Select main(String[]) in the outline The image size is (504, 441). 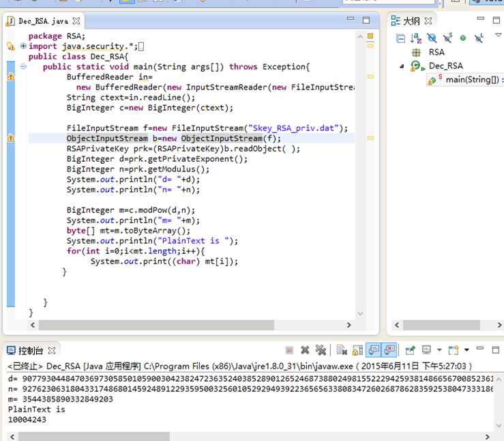pyautogui.click(x=472, y=79)
